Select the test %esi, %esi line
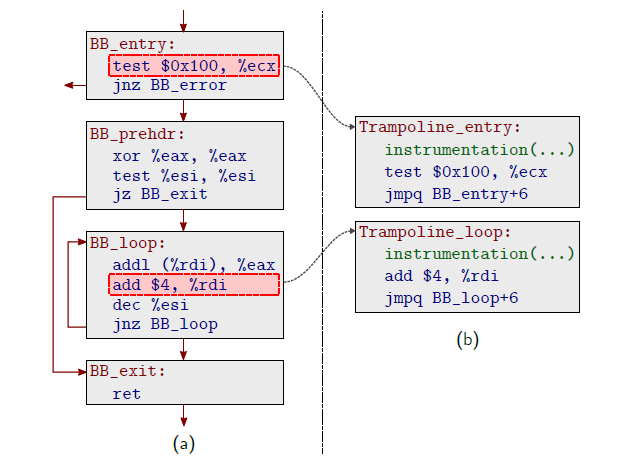Viewport: 626px width, 464px height. click(x=180, y=174)
